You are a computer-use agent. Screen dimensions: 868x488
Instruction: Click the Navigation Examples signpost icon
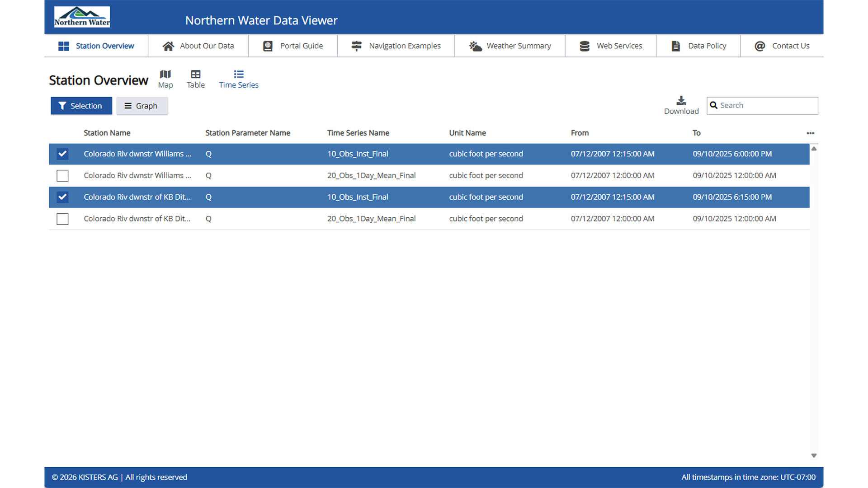(357, 46)
